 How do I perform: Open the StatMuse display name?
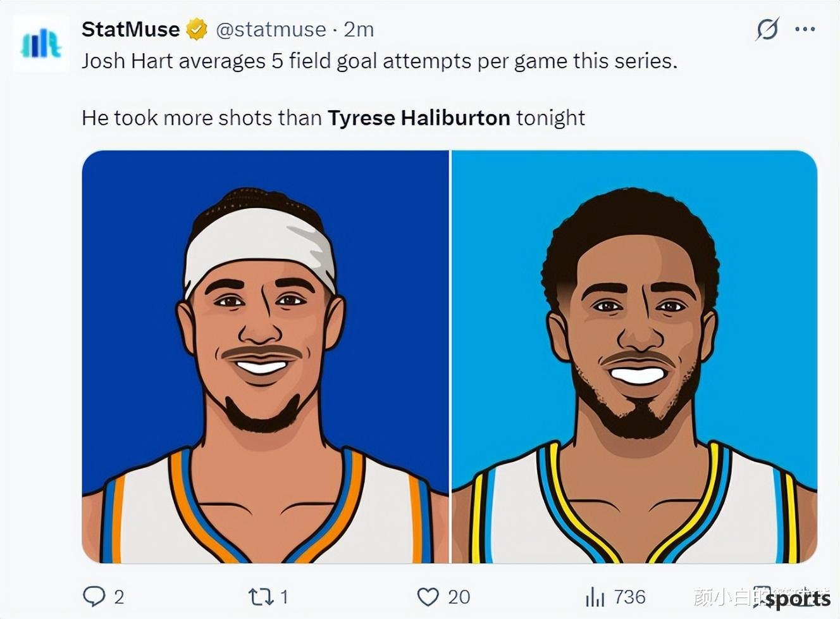click(x=131, y=29)
